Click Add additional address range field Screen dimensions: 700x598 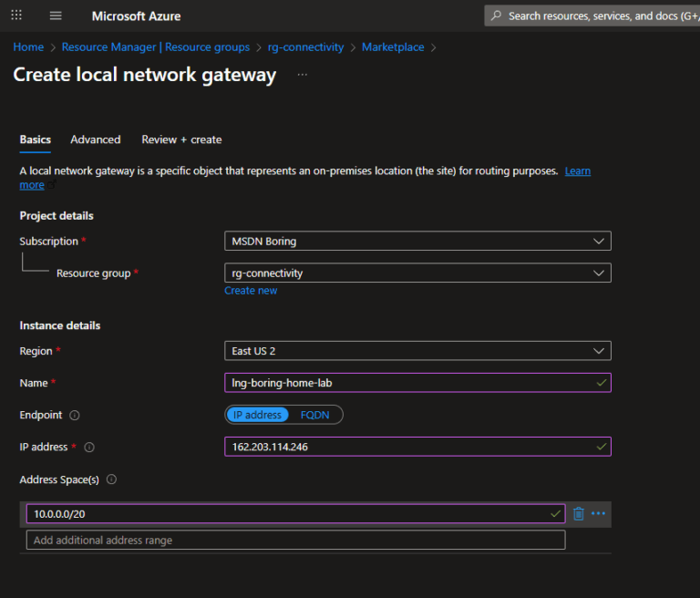pyautogui.click(x=295, y=540)
